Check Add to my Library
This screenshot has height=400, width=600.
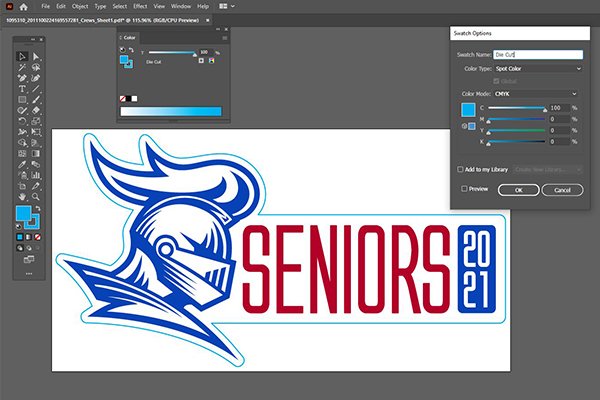click(x=460, y=170)
